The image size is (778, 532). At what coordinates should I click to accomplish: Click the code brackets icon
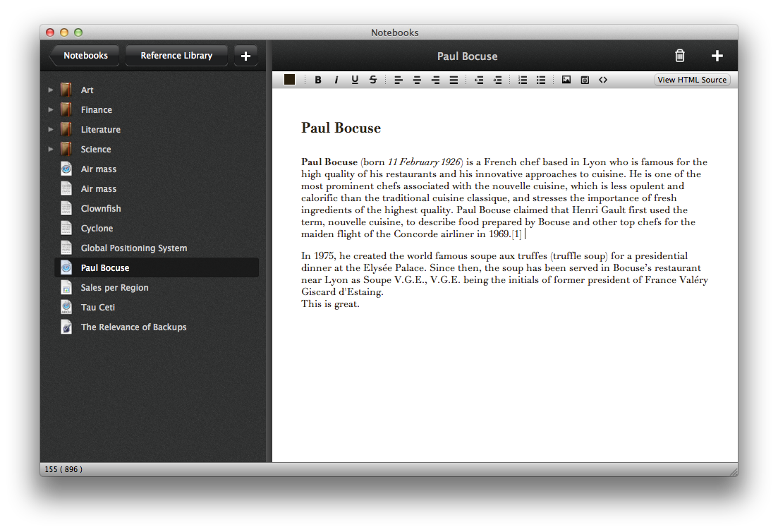pos(603,80)
